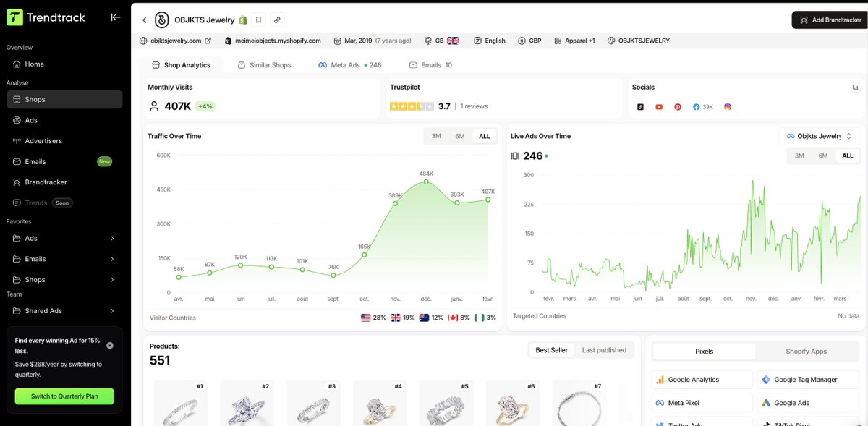
Task: Open product thumbnail #6
Action: point(512,403)
